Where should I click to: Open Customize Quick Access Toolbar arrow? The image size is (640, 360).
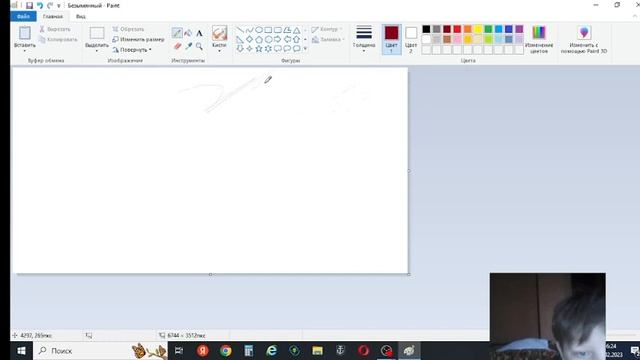point(59,6)
